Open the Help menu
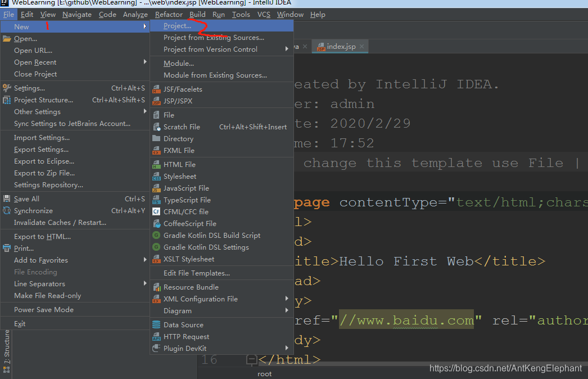Viewport: 588px width, 379px height. pos(318,14)
